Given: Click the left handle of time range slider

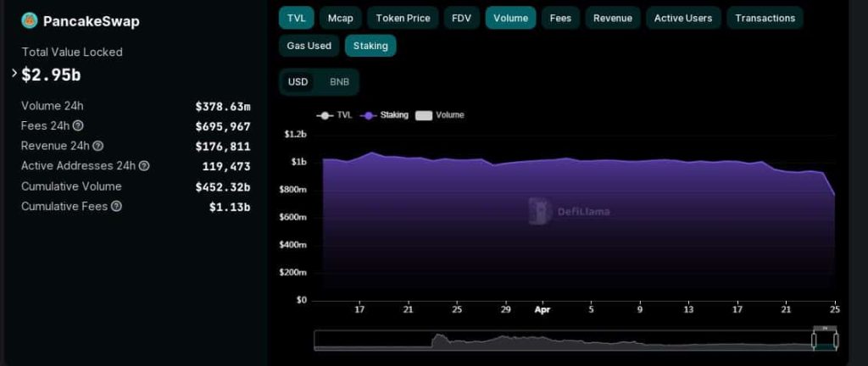Looking at the screenshot, I should (814, 340).
